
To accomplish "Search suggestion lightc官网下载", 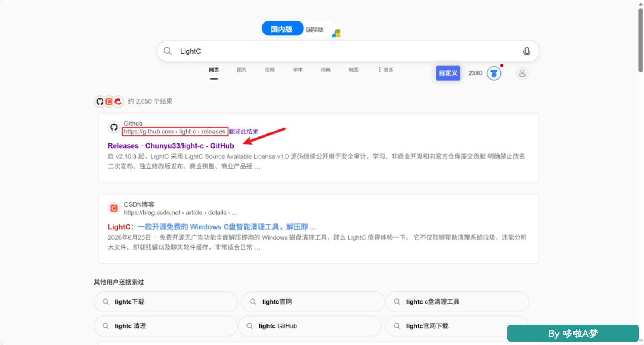I will point(457,326).
